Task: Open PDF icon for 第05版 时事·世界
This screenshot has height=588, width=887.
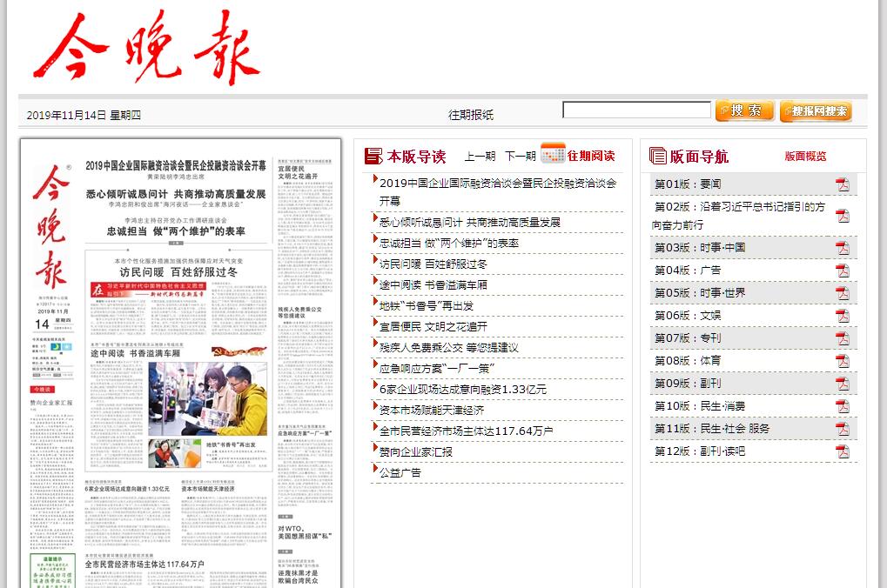Action: coord(842,293)
